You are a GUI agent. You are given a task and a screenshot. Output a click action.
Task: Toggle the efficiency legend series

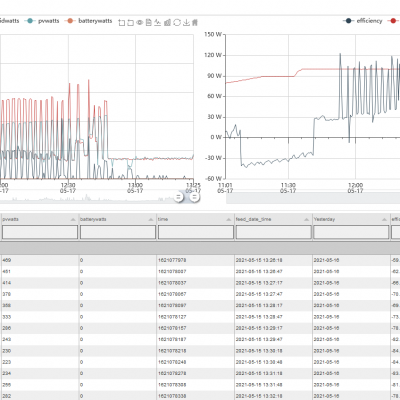(363, 21)
